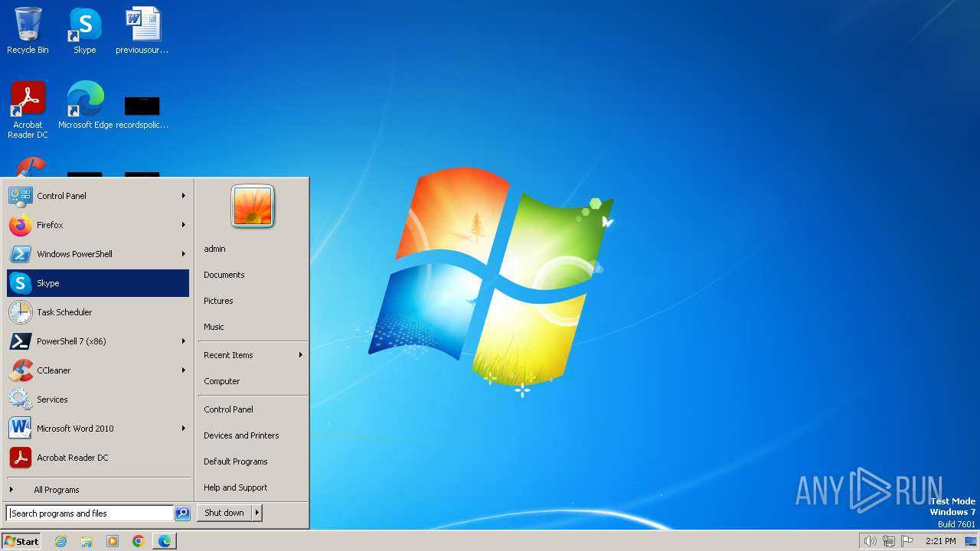
Task: Open File Explorer from the taskbar
Action: (87, 541)
